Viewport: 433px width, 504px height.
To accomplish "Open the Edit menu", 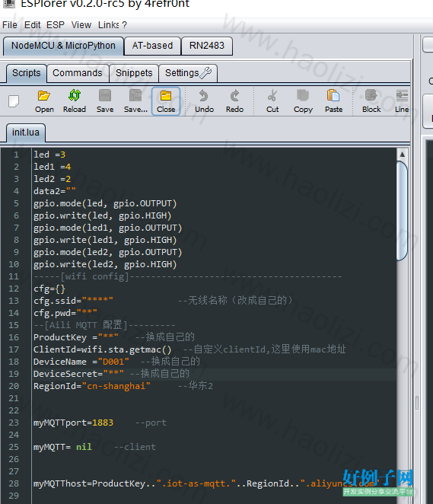I will click(x=33, y=25).
